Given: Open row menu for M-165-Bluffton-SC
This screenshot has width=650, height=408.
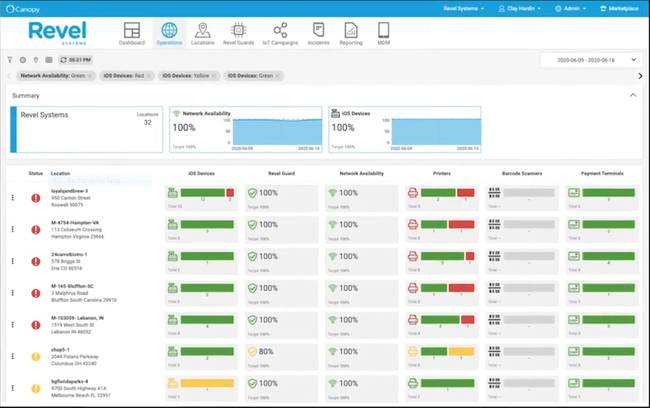Looking at the screenshot, I should coord(13,293).
